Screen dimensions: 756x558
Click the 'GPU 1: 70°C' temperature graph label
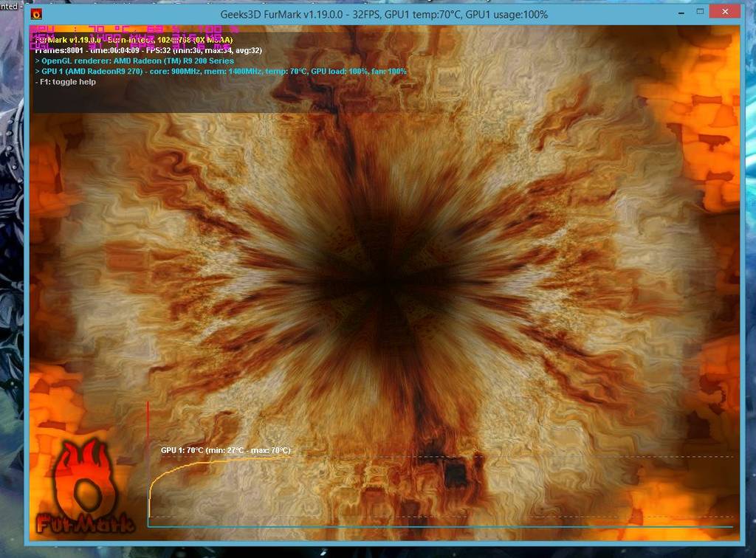tap(226, 450)
